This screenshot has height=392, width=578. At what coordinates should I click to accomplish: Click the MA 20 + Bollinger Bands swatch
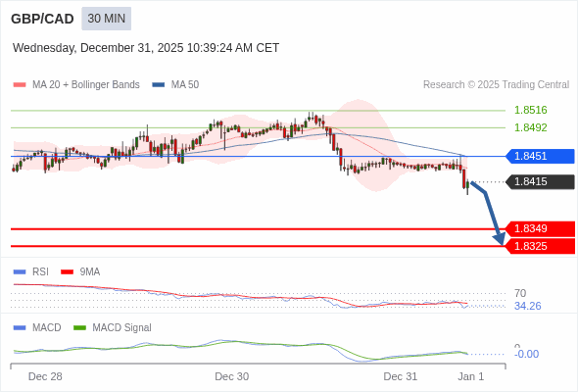(x=20, y=85)
